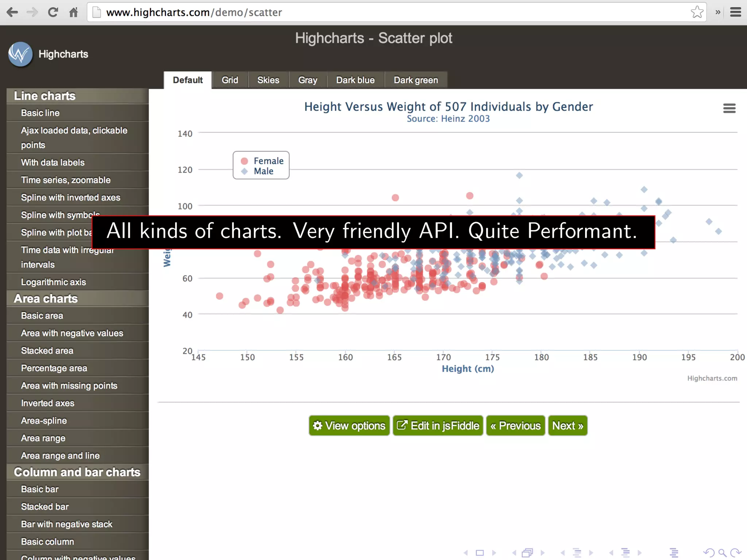Open Spline with inverted axes demo
The width and height of the screenshot is (747, 560).
click(78, 198)
